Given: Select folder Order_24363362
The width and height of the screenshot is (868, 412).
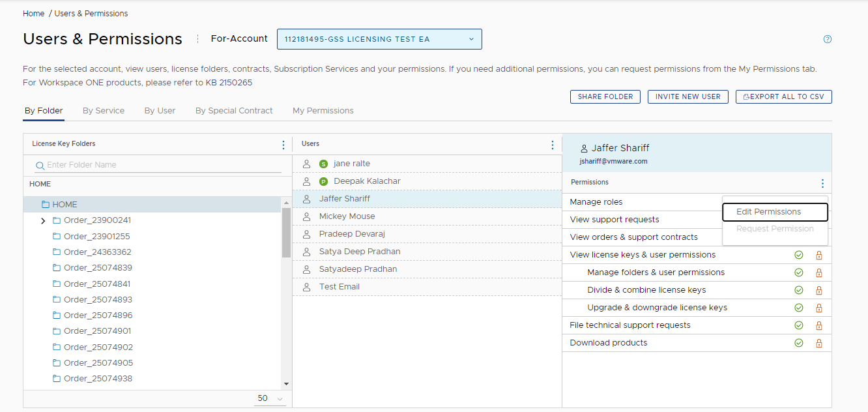Looking at the screenshot, I should coord(96,252).
